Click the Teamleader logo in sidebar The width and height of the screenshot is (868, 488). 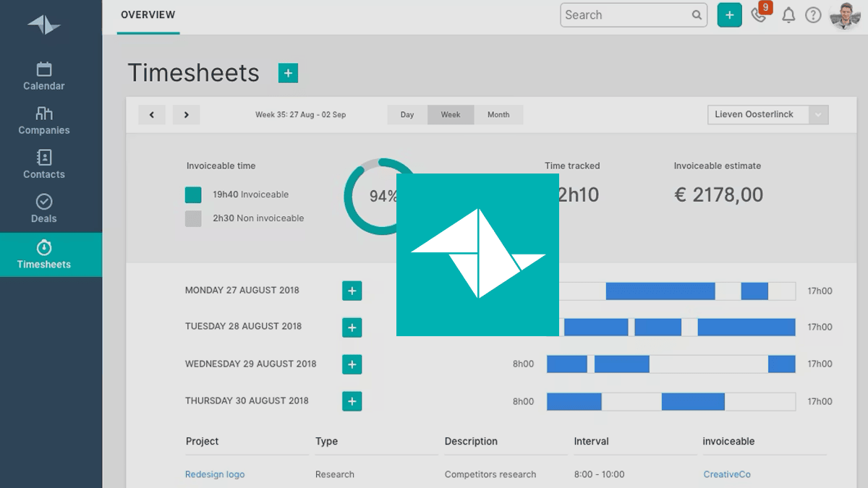(x=44, y=25)
